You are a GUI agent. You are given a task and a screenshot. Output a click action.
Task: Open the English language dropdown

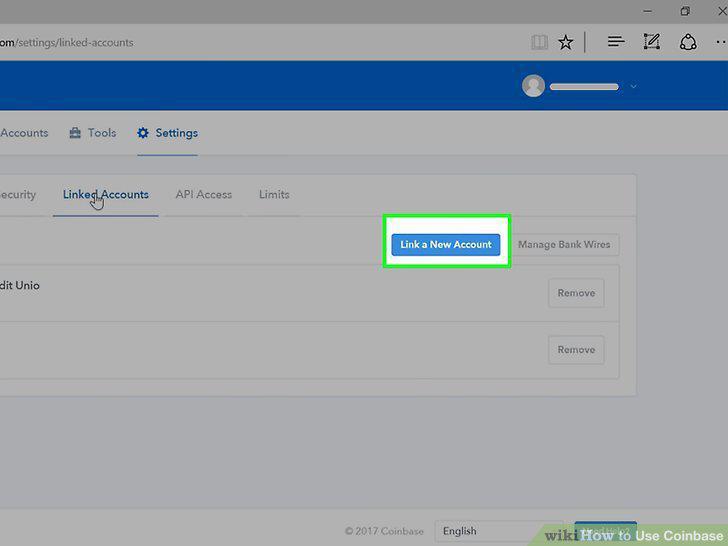pyautogui.click(x=499, y=531)
